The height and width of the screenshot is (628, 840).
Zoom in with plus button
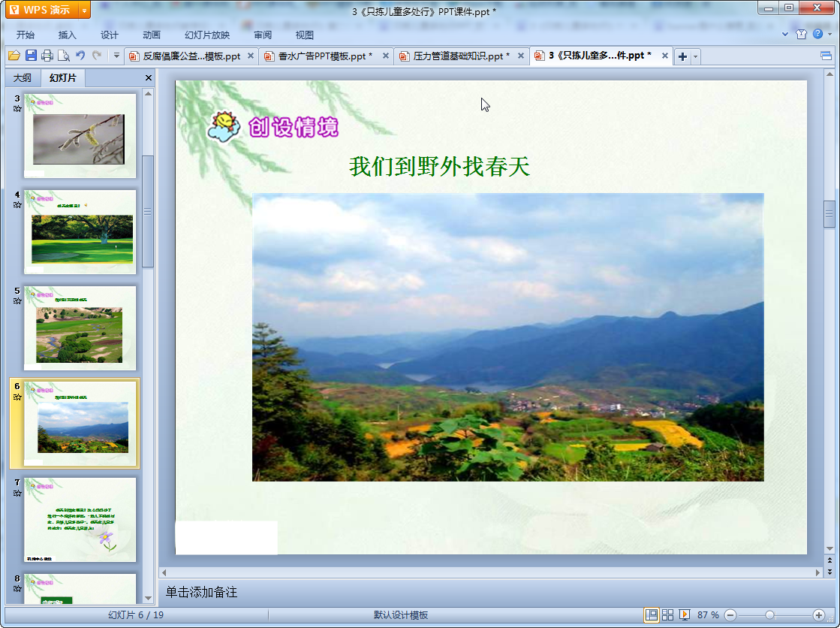point(818,615)
